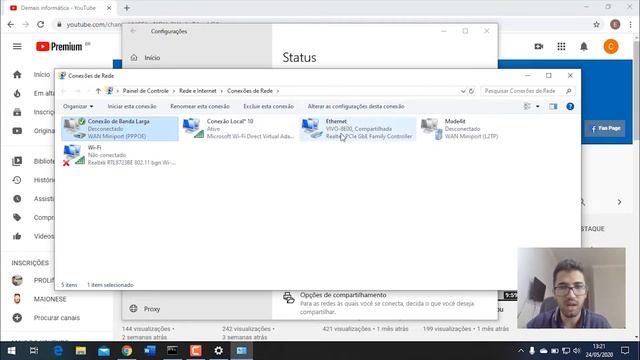This screenshot has height=360, width=640.
Task: Focus the Pesquisar Conexões de Rede search box
Action: [x=528, y=91]
